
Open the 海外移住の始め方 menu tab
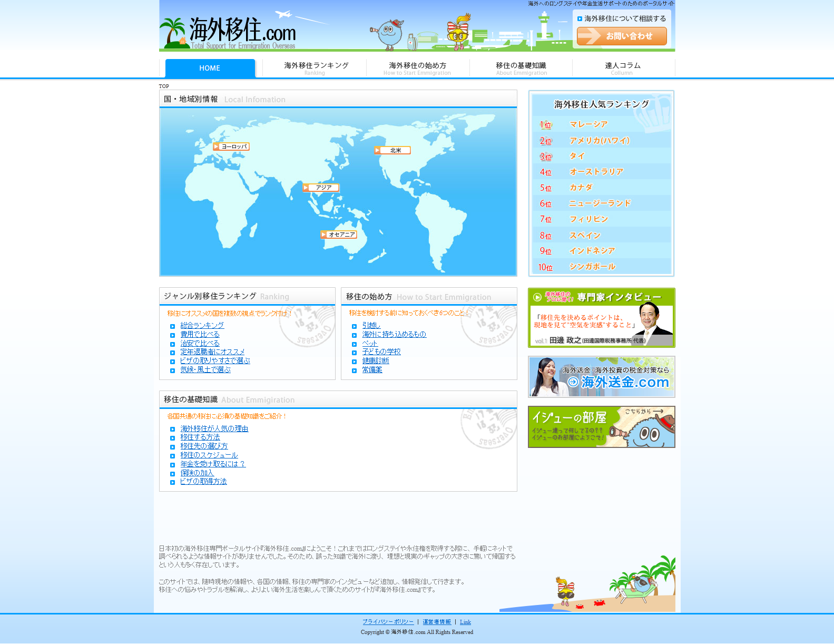tap(417, 68)
